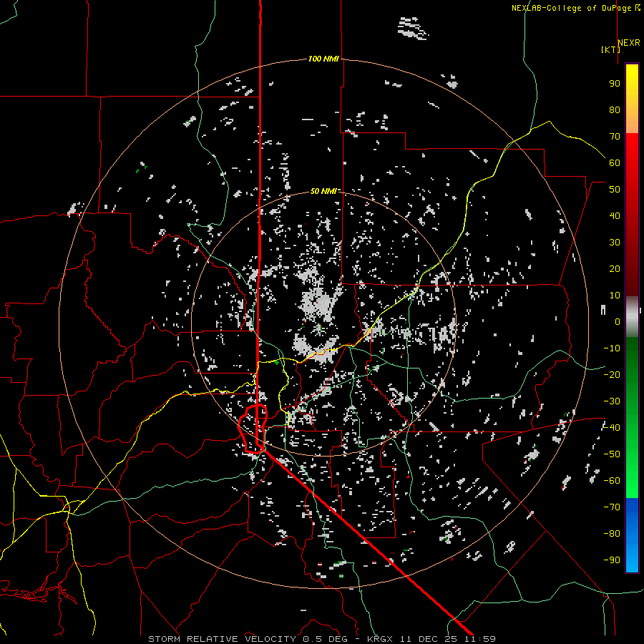Viewport: 644px width, 644px height.
Task: Click the -50 value on the velocity scale
Action: (x=612, y=454)
